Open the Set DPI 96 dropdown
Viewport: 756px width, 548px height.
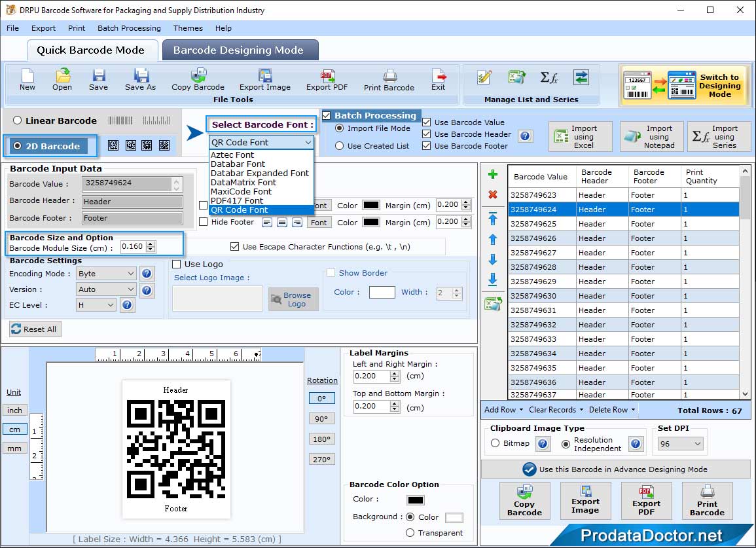(x=680, y=444)
